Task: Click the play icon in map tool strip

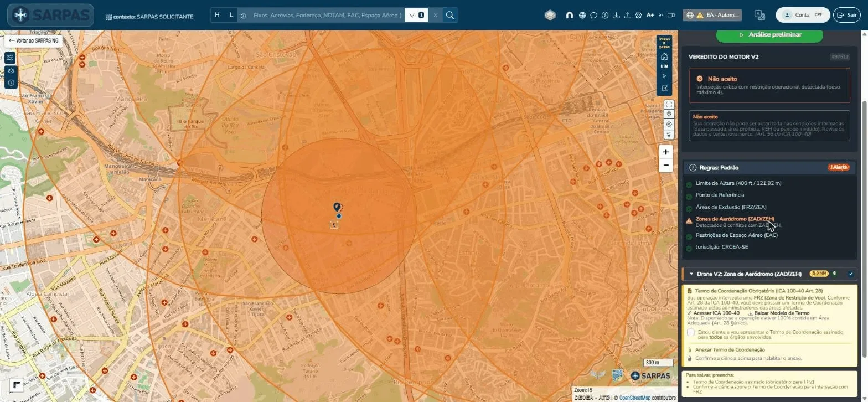Action: [x=664, y=76]
